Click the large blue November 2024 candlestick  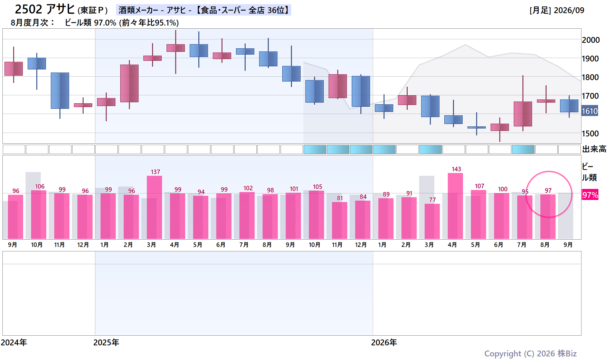(x=60, y=91)
